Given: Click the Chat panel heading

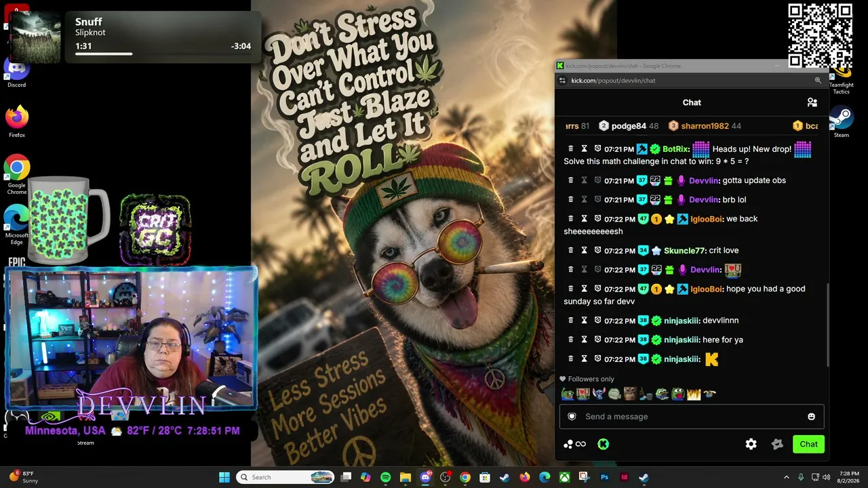Looking at the screenshot, I should coord(692,102).
